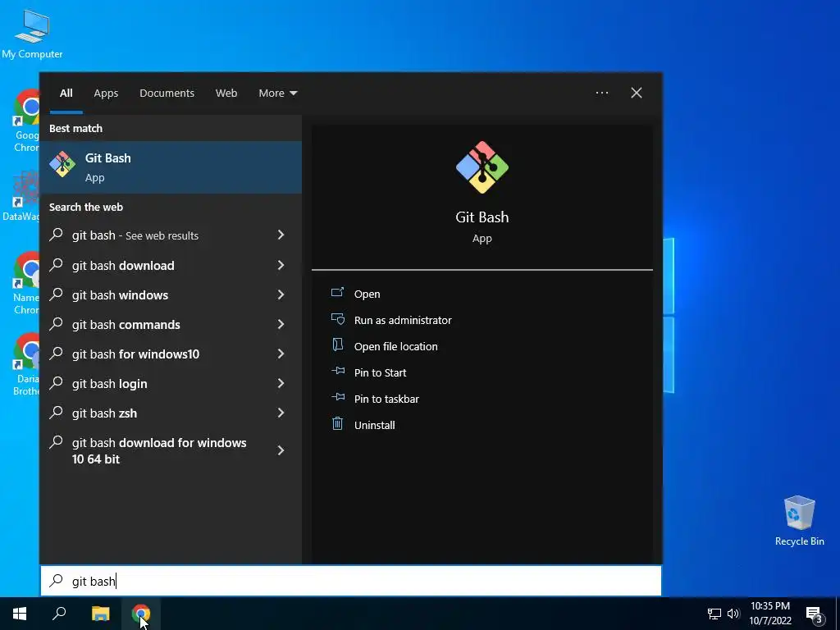Click the Open file location icon

(x=337, y=345)
